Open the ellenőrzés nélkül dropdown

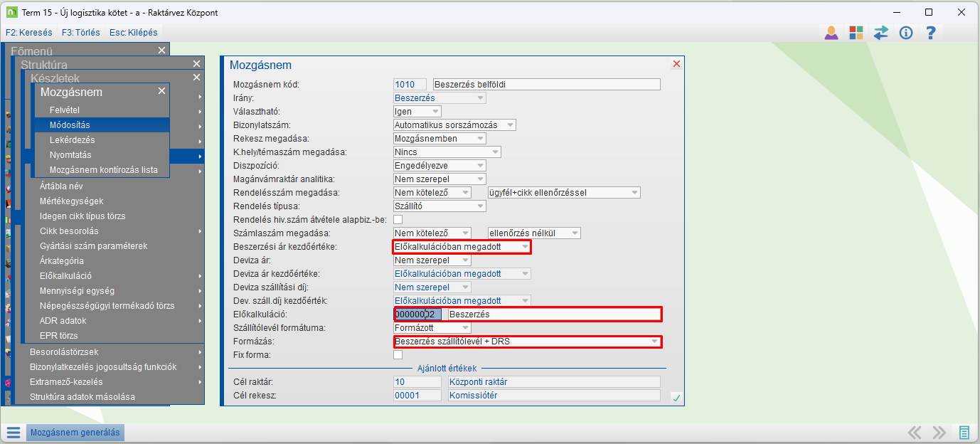point(535,233)
